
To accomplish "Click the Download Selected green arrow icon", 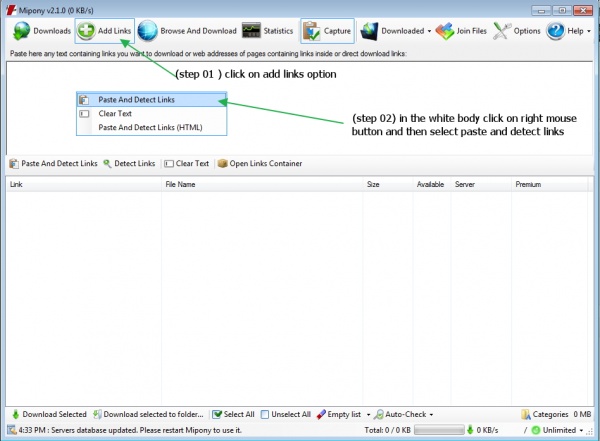I will [x=16, y=414].
